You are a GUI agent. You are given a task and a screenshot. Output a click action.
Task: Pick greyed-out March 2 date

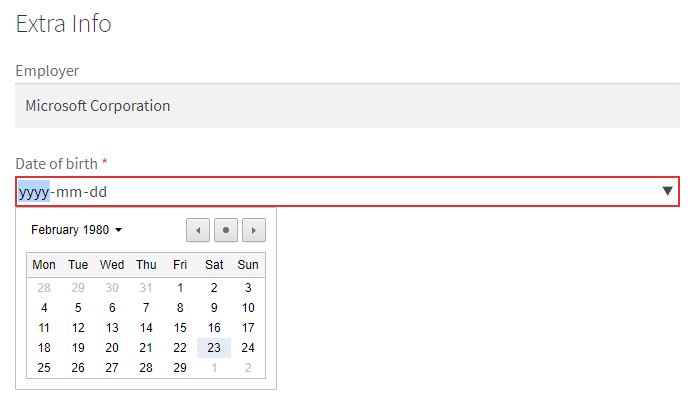[x=248, y=367]
